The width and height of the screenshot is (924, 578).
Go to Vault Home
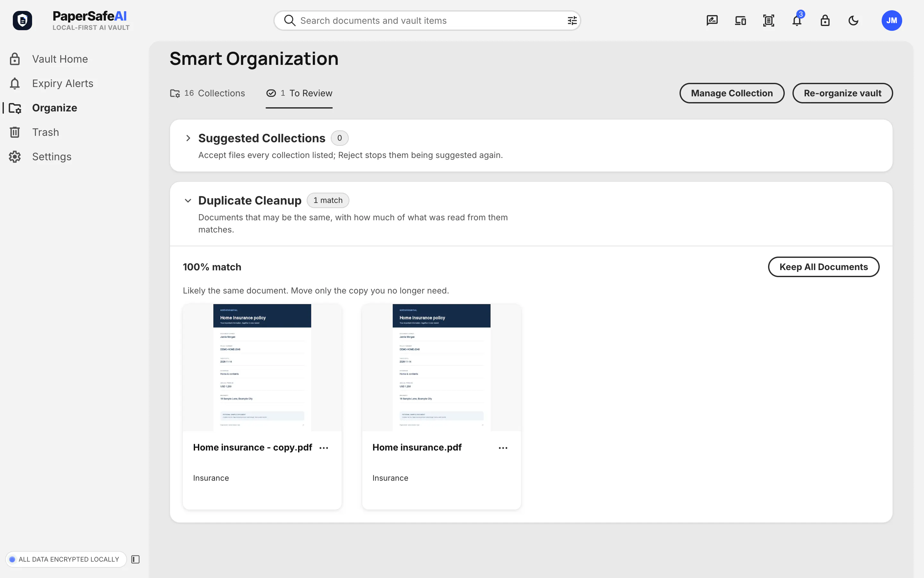point(60,59)
